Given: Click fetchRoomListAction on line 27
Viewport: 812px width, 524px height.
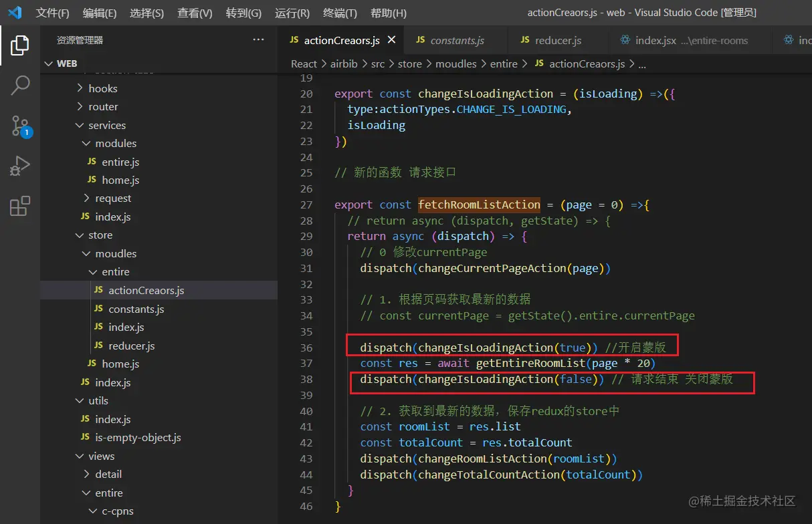Looking at the screenshot, I should click(480, 205).
